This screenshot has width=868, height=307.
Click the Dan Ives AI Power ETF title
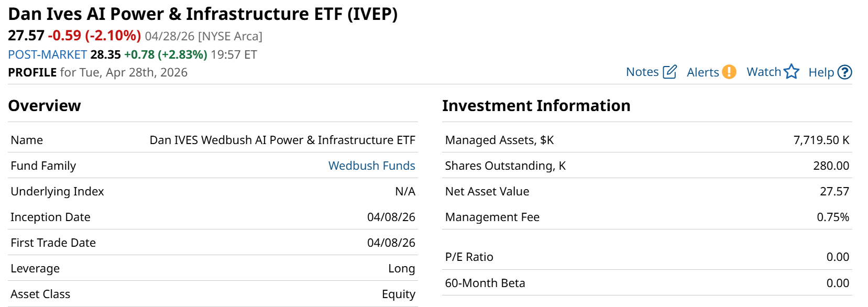click(203, 14)
